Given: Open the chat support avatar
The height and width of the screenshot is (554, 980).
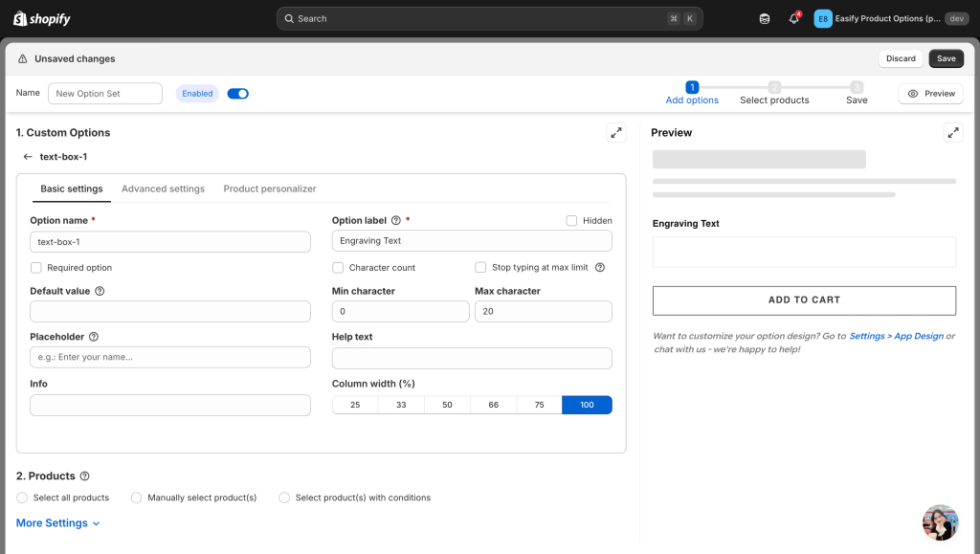Looking at the screenshot, I should point(940,522).
